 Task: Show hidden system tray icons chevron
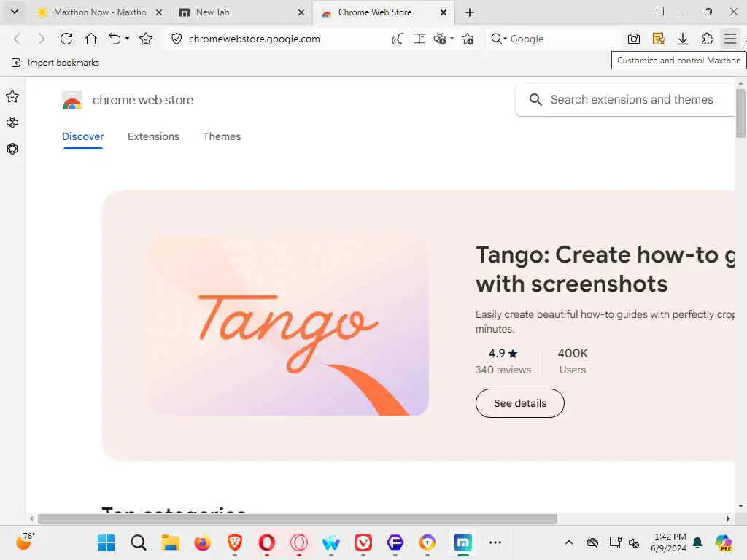[x=569, y=542]
